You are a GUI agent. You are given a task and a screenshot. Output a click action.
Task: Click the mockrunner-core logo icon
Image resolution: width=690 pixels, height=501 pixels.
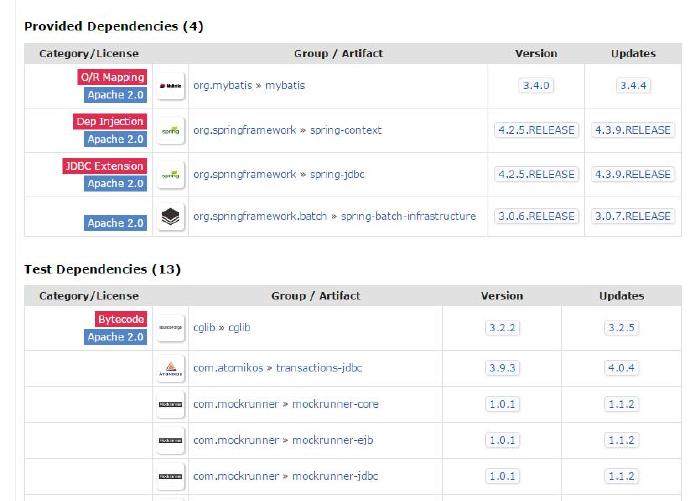click(x=170, y=404)
